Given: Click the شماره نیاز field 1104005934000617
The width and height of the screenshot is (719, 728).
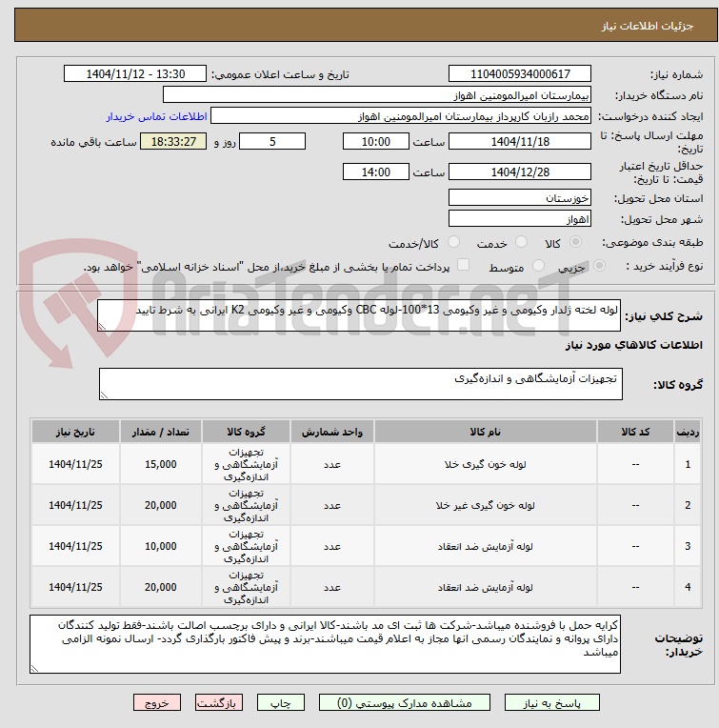Looking at the screenshot, I should coord(520,73).
